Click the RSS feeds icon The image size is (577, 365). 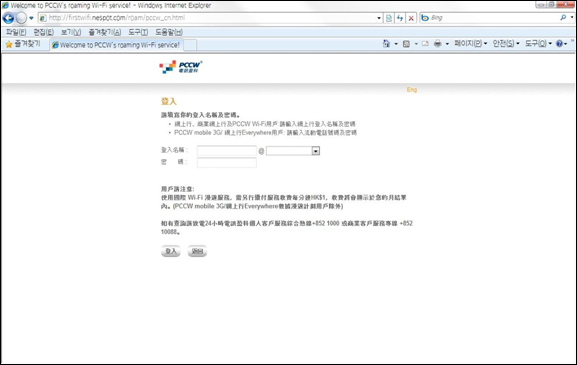[x=406, y=44]
